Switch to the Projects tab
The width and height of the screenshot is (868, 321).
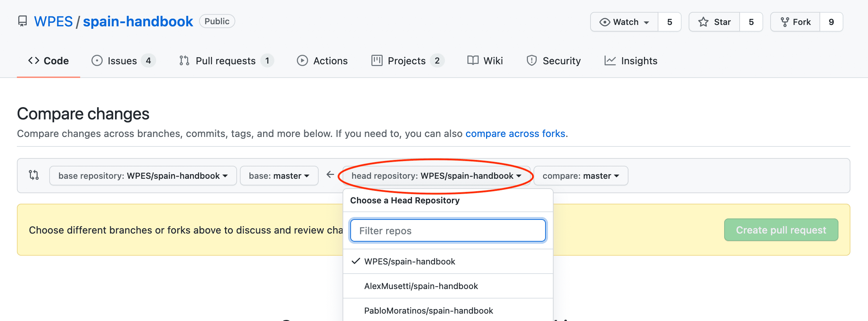(x=408, y=61)
